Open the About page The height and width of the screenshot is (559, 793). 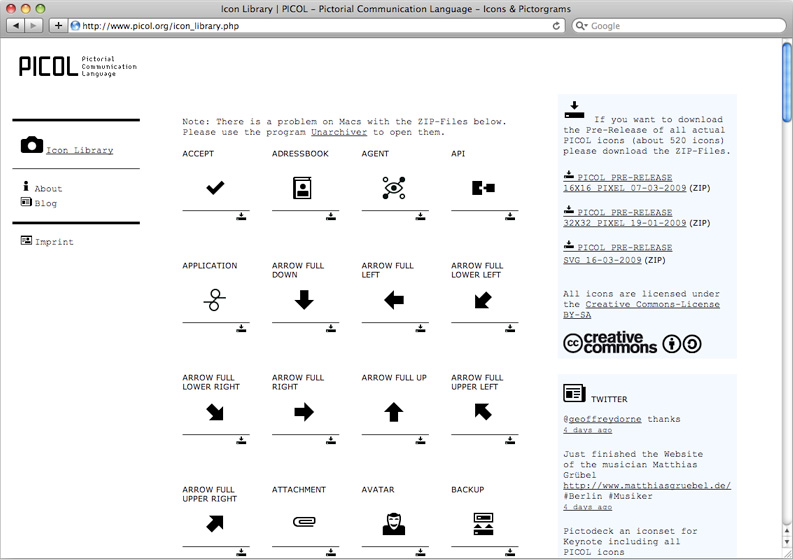point(48,189)
